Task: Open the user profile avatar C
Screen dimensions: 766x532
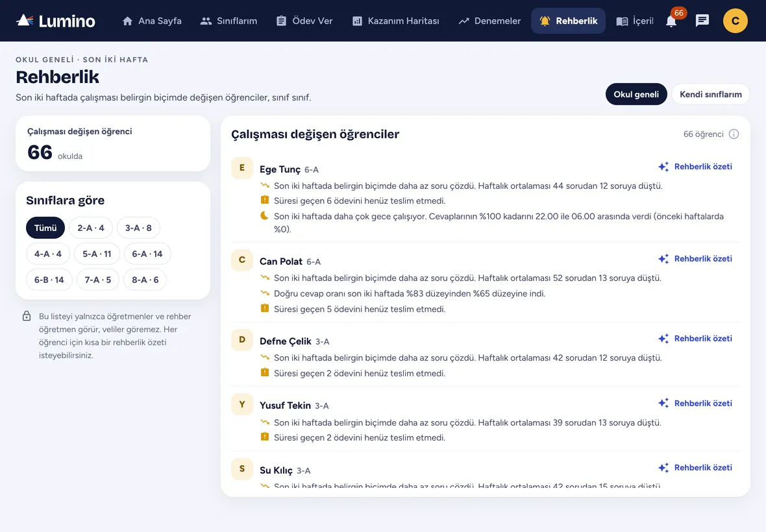Action: click(x=735, y=21)
